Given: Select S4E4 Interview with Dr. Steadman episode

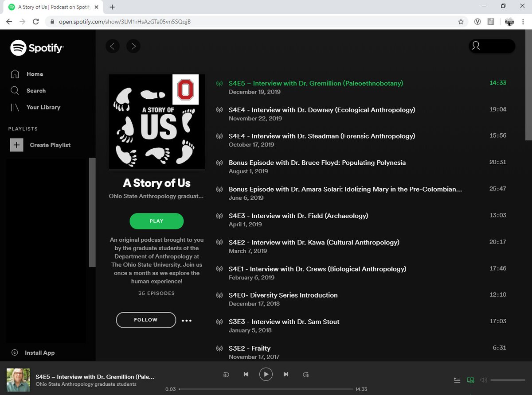Looking at the screenshot, I should [x=322, y=136].
